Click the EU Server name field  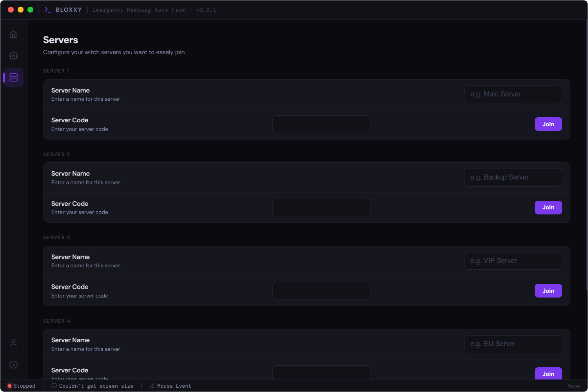(513, 344)
